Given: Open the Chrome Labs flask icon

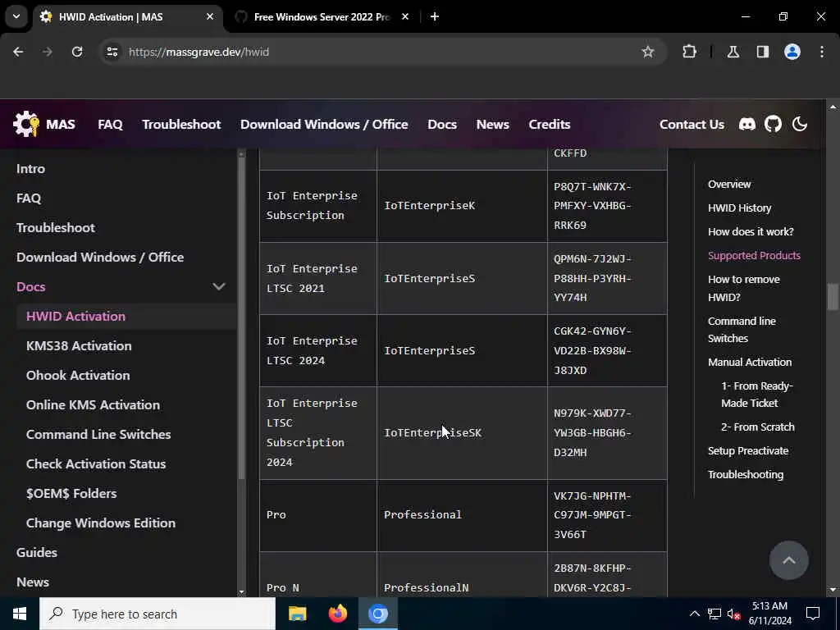Looking at the screenshot, I should (x=733, y=52).
